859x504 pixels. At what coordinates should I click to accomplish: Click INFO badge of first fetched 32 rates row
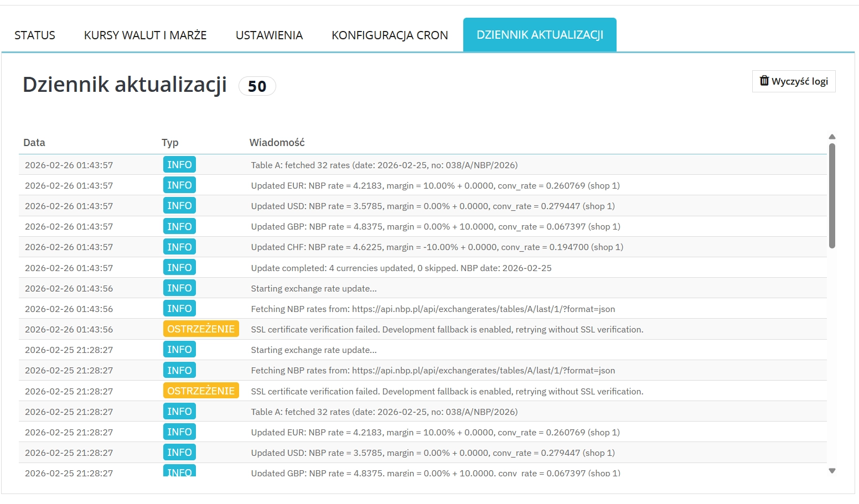point(179,165)
